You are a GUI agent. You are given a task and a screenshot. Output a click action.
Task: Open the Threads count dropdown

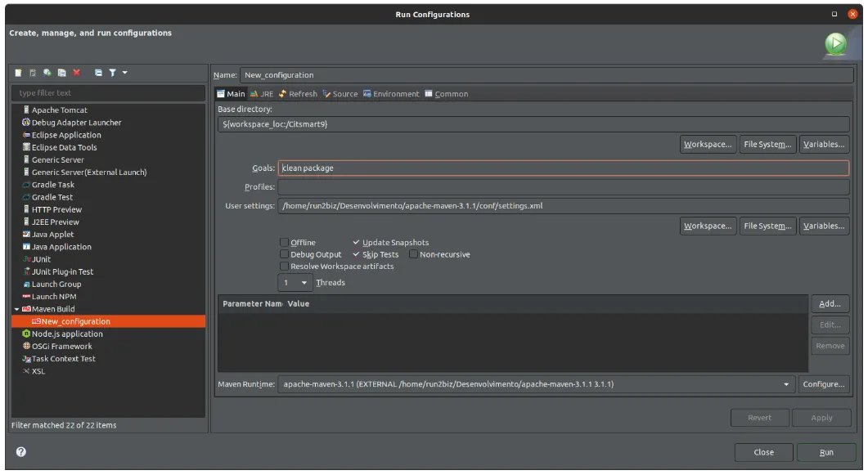(x=295, y=283)
